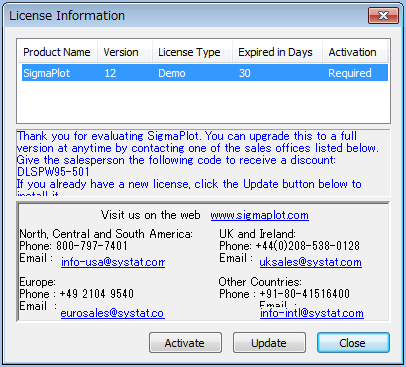Screen dimensions: 406x367
Task: Sort by Product Name column header
Action: [57, 52]
